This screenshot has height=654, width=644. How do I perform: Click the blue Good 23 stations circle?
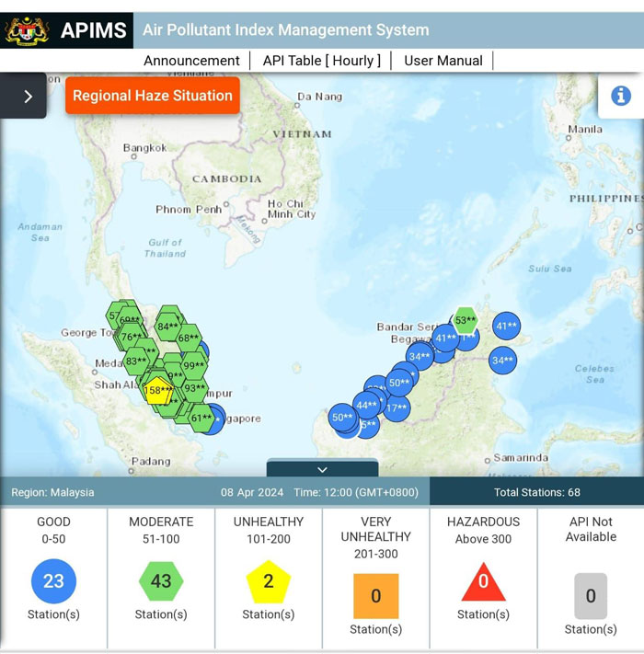(x=53, y=581)
